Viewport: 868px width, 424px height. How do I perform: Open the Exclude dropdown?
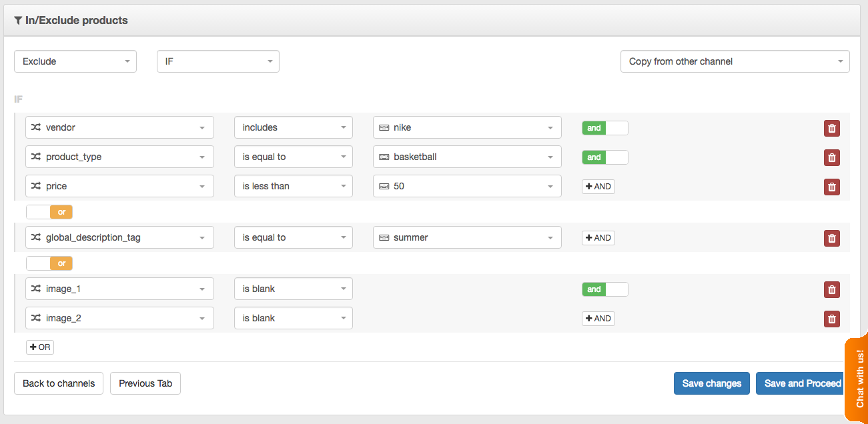point(75,61)
